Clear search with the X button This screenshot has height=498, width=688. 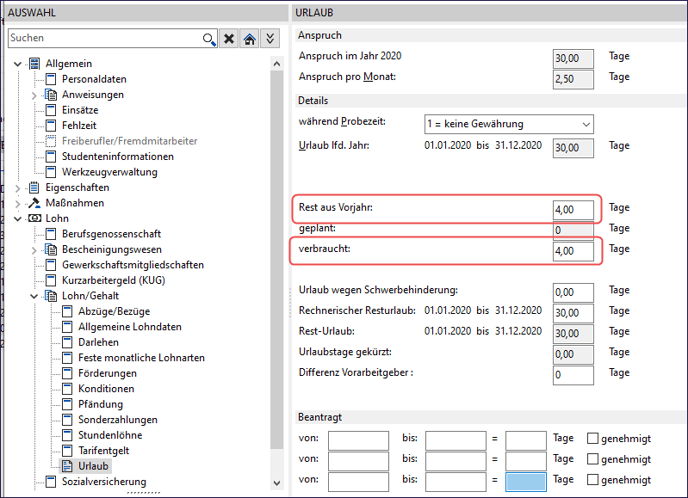(x=229, y=39)
